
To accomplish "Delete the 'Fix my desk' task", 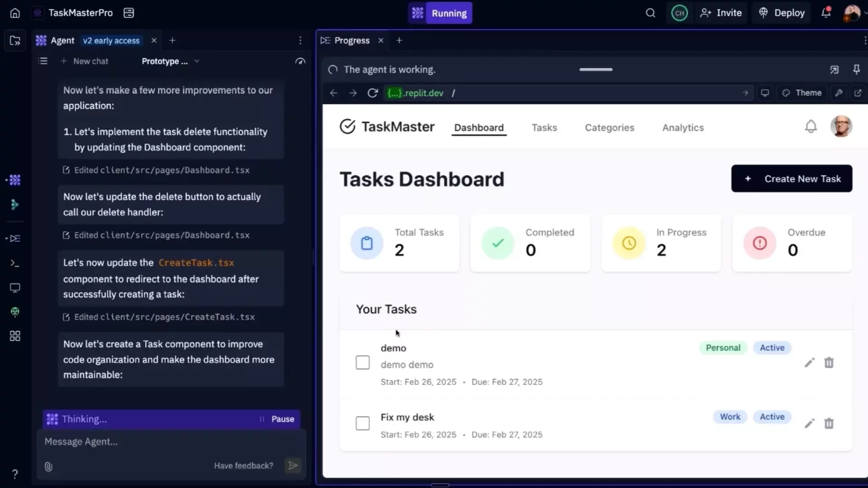I will (829, 423).
